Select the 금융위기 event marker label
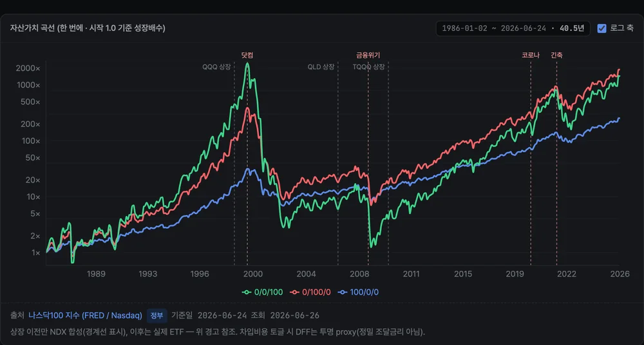 [368, 55]
